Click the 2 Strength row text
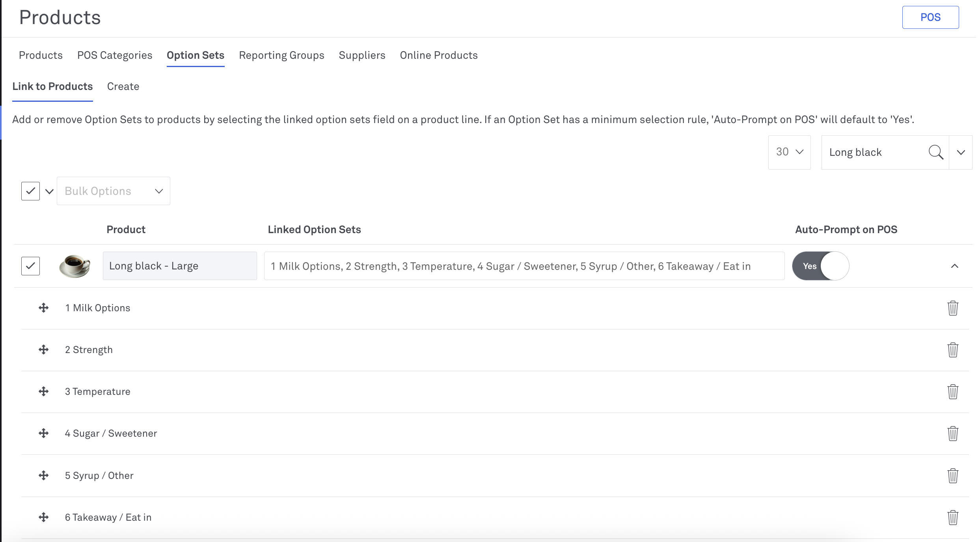980x542 pixels. coord(89,350)
